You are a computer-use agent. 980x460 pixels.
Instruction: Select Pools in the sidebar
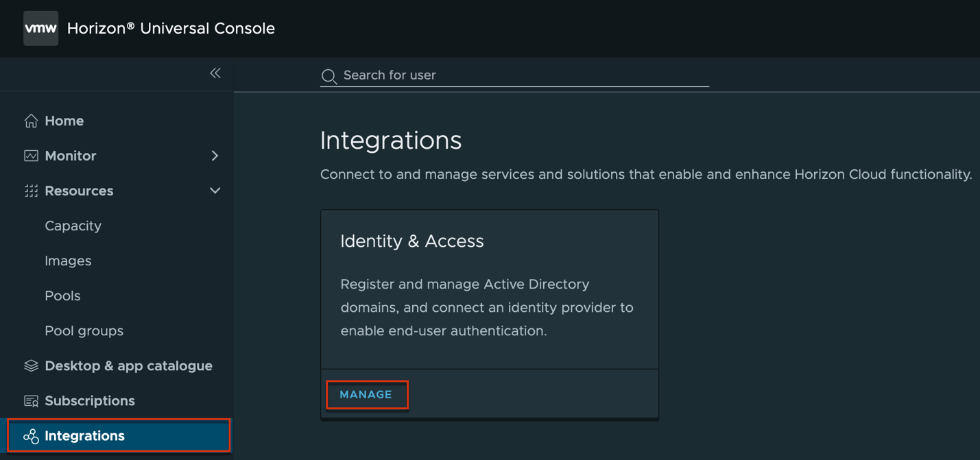[62, 295]
